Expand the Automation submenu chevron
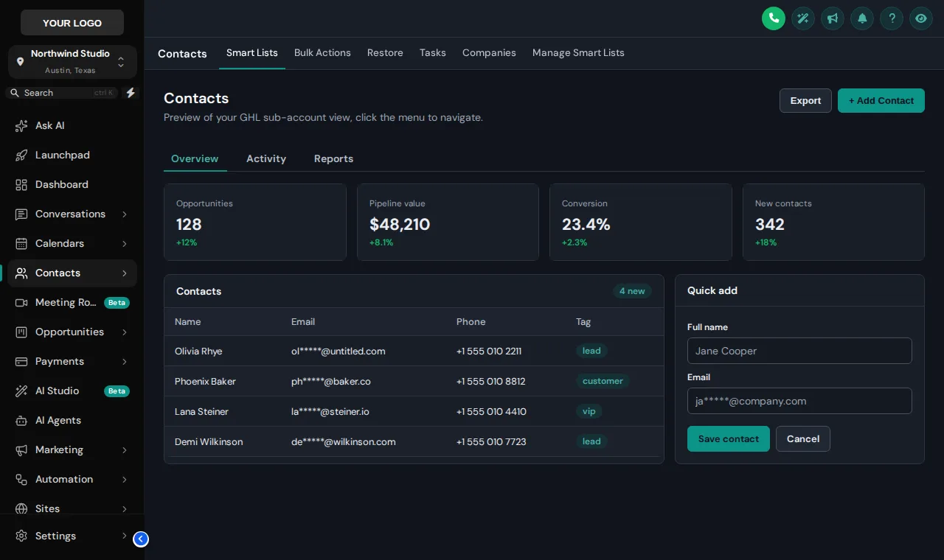 (x=125, y=480)
